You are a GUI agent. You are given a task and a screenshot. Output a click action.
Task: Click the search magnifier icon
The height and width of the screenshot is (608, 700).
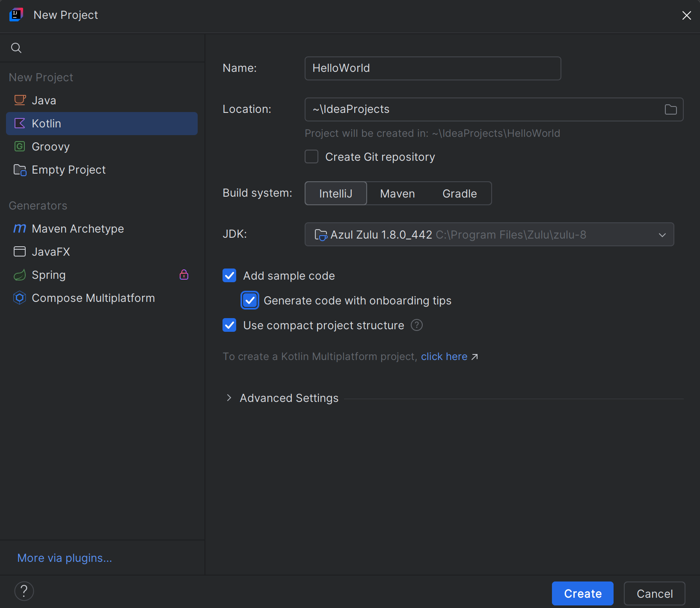16,47
